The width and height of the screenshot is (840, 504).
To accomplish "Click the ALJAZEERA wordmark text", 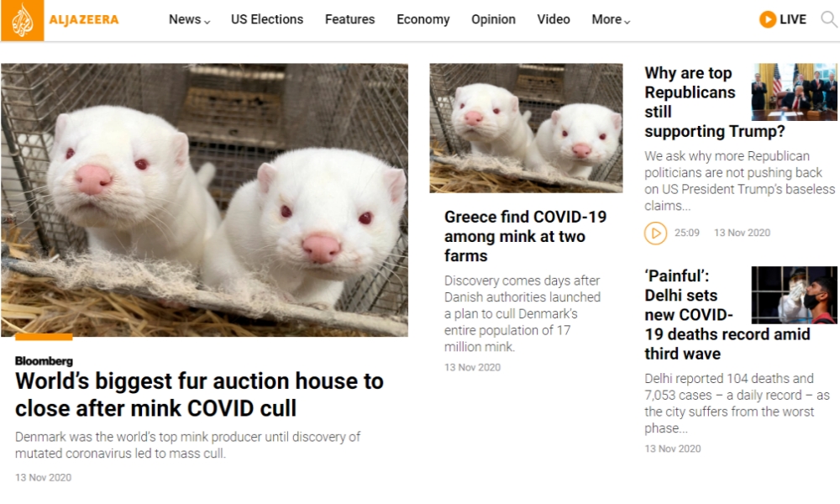I will 83,20.
